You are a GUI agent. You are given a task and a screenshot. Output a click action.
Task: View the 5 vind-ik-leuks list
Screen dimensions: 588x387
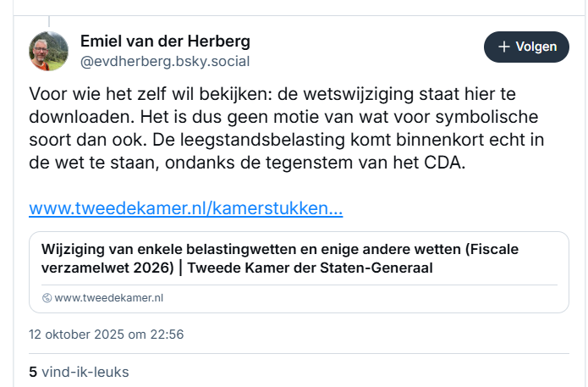[x=79, y=371]
